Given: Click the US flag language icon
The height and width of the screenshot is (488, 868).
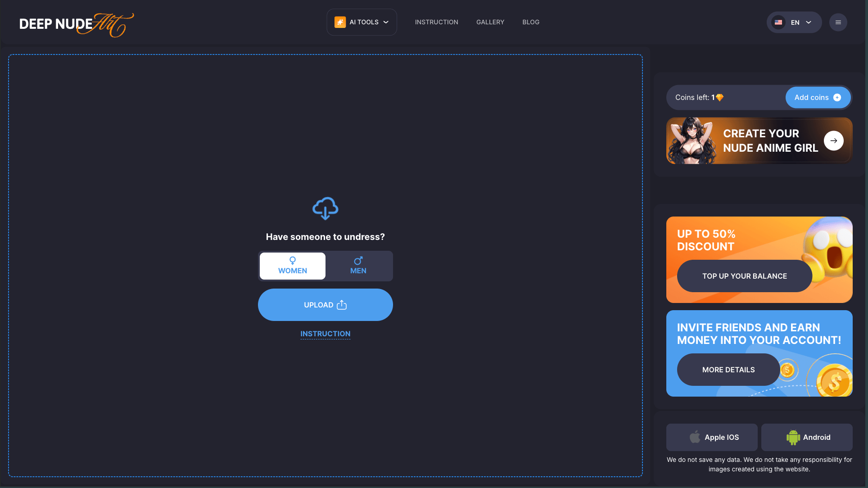Looking at the screenshot, I should pyautogui.click(x=778, y=22).
